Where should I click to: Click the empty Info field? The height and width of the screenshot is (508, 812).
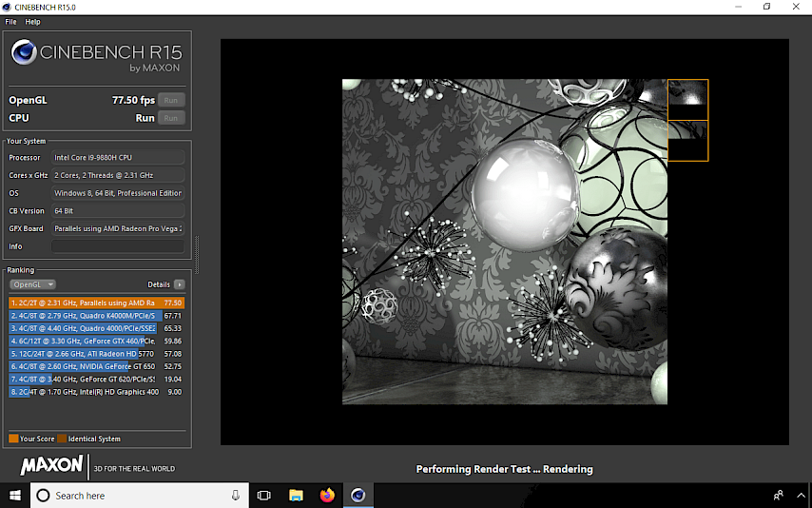(x=118, y=246)
